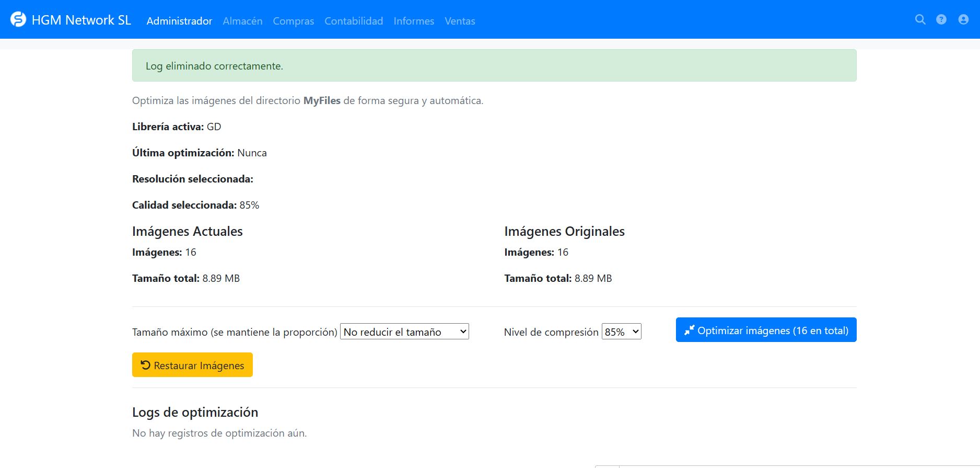Expand the 85% compression level dropdown

tap(621, 332)
